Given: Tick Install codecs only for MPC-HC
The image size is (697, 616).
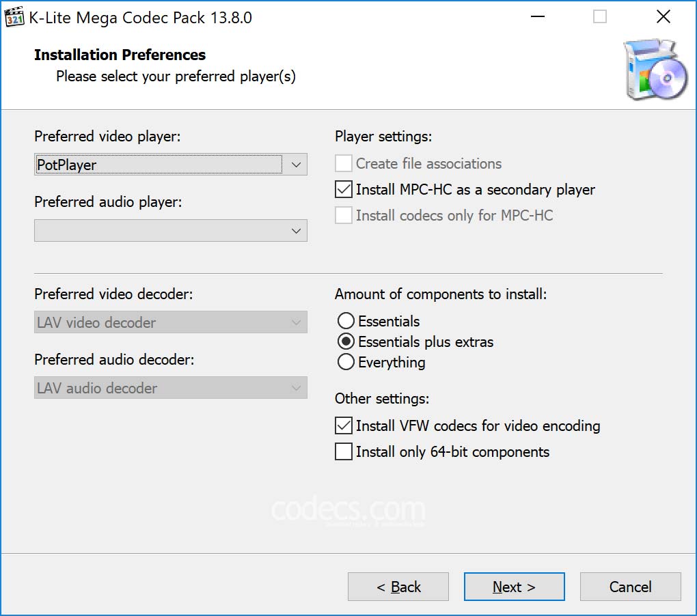Looking at the screenshot, I should [x=344, y=216].
